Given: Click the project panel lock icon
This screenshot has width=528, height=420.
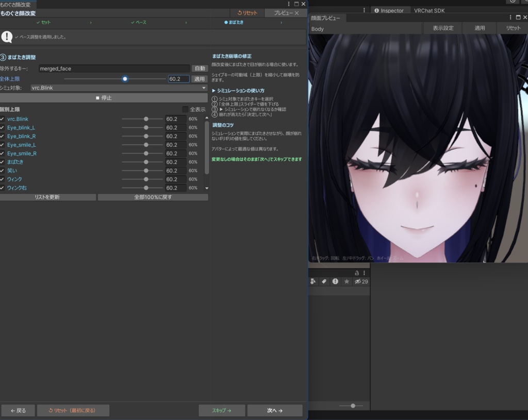Looking at the screenshot, I should 356,273.
